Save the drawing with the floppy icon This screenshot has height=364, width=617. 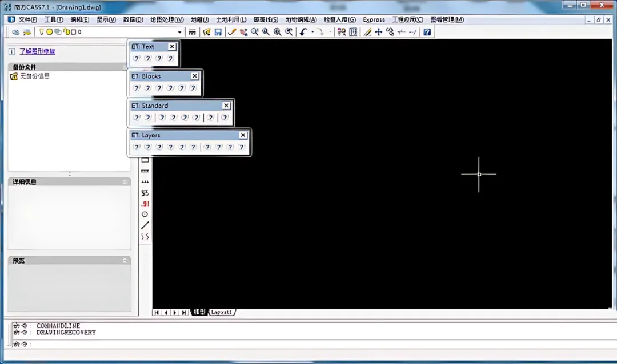pos(218,32)
